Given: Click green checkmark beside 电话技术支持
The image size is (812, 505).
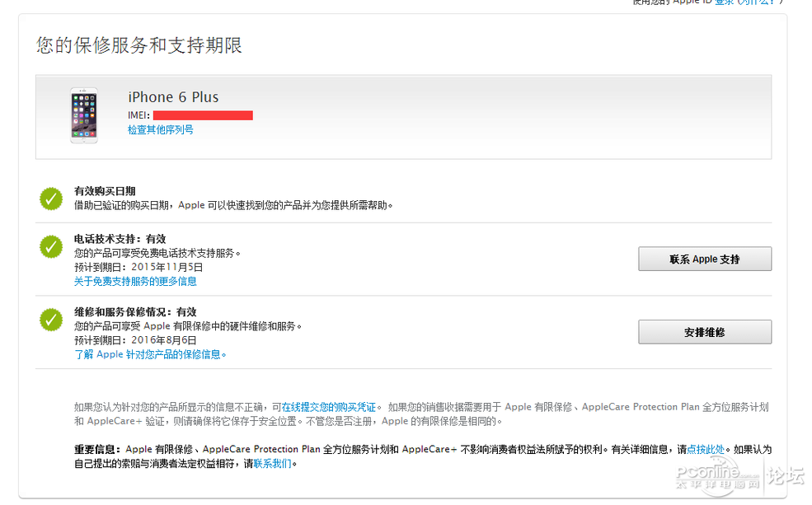Looking at the screenshot, I should (51, 247).
